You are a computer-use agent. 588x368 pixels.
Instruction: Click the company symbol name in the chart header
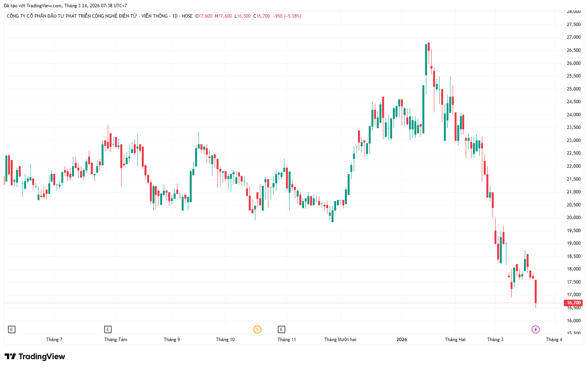[x=87, y=16]
